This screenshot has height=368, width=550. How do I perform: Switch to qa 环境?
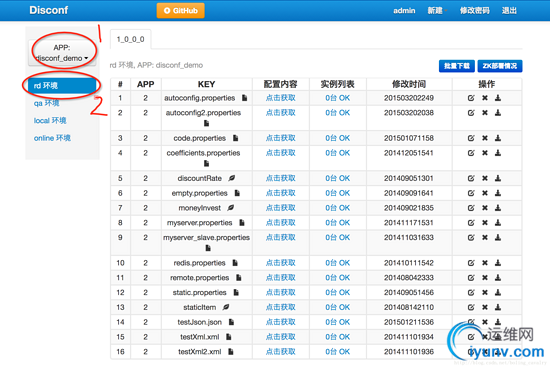[46, 103]
